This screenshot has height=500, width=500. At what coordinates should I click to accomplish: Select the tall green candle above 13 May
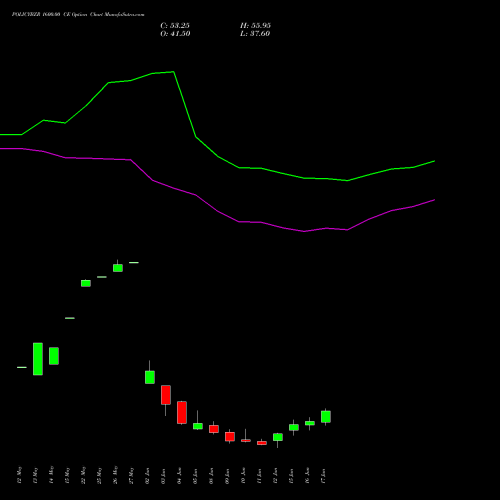38,359
